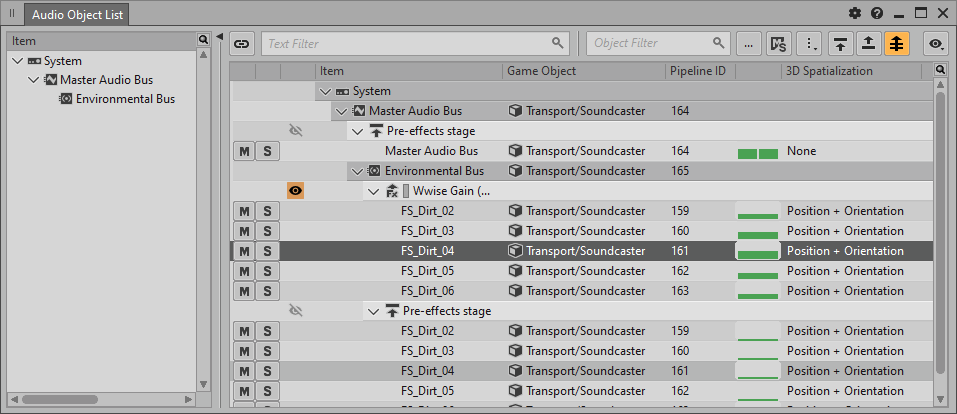Collapse the Environmental Bus row in the list
This screenshot has height=414, width=957.
click(x=356, y=171)
